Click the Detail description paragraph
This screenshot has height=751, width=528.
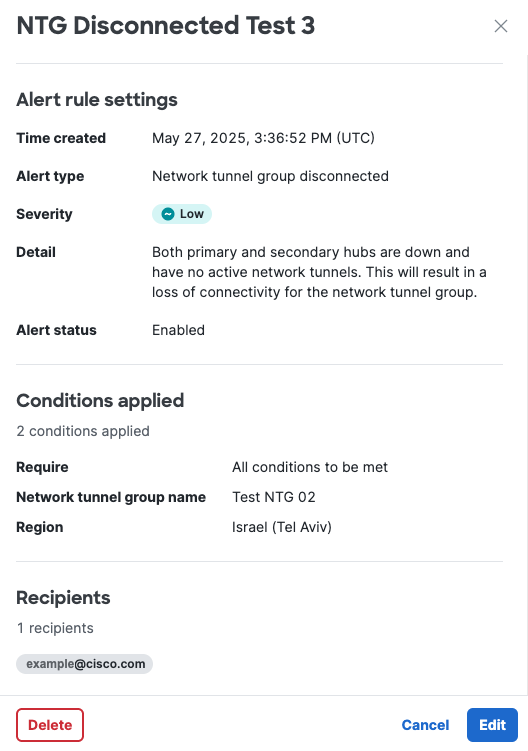point(319,272)
